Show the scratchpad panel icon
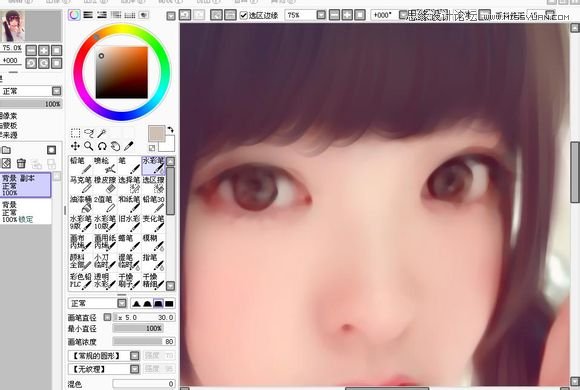This screenshot has height=390, width=580. (143, 15)
